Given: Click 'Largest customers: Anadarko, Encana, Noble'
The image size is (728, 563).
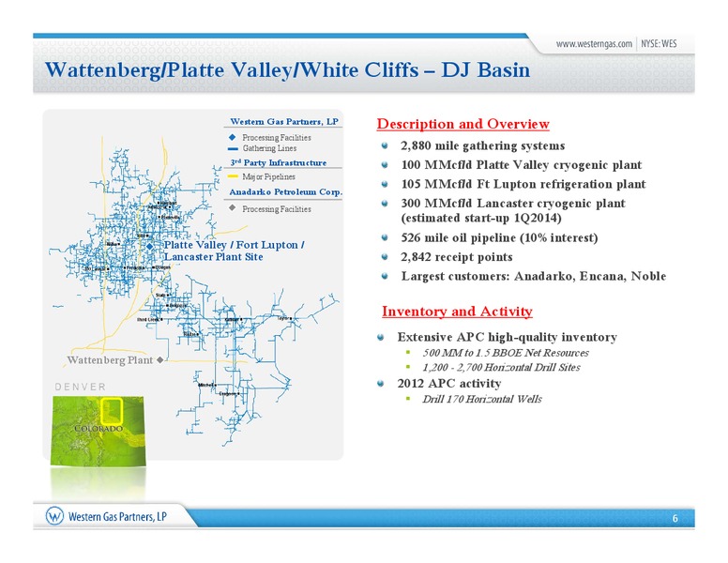Looking at the screenshot, I should 534,276.
